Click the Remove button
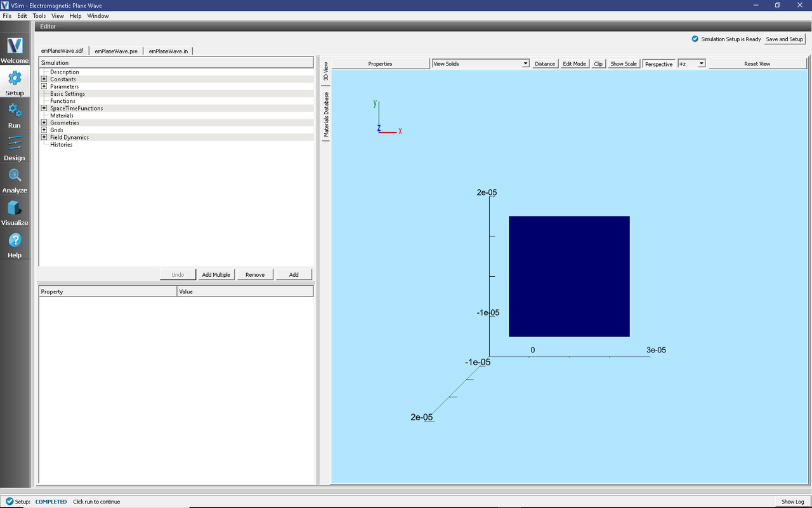This screenshot has width=812, height=508. [255, 274]
